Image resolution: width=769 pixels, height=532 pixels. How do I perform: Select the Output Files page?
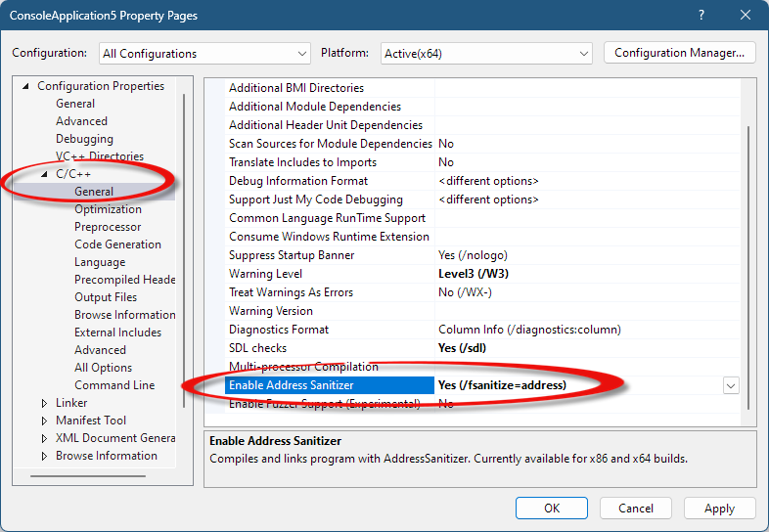pos(106,297)
